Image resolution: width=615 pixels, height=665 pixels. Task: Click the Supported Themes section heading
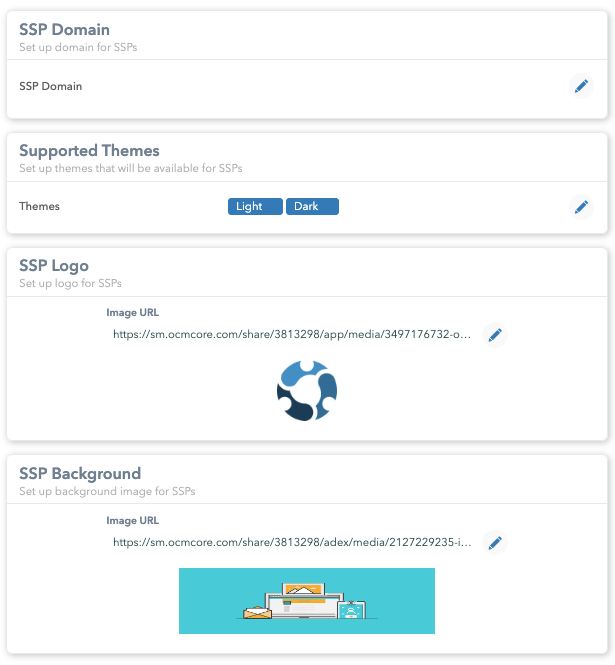(x=89, y=151)
